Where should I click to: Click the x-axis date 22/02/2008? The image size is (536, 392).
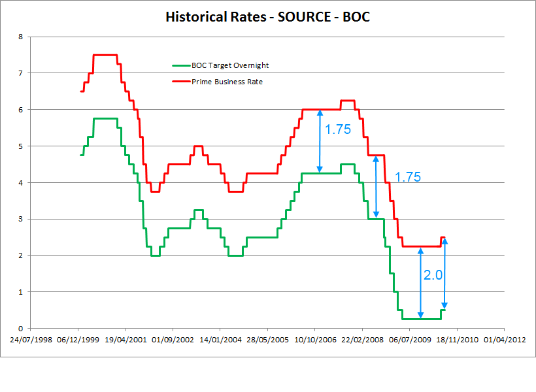click(362, 340)
